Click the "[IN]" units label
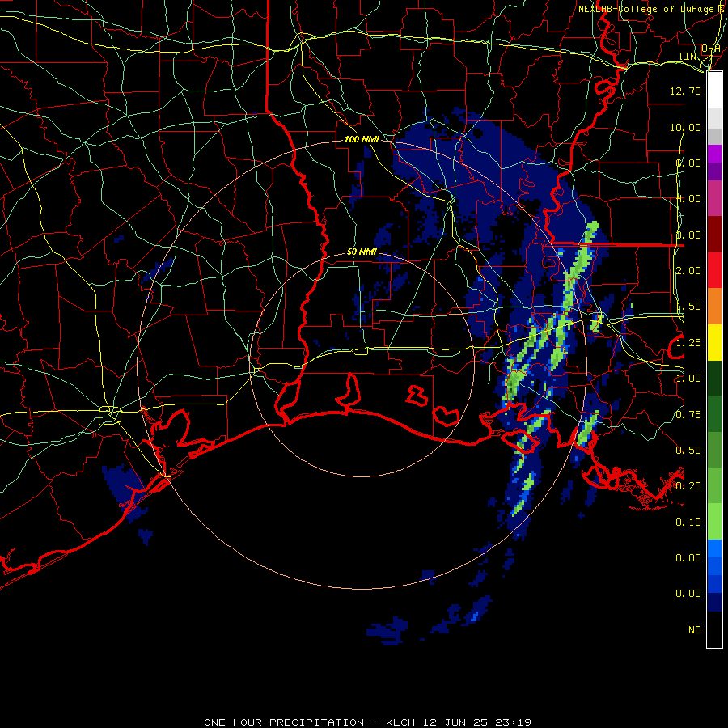 coord(691,56)
